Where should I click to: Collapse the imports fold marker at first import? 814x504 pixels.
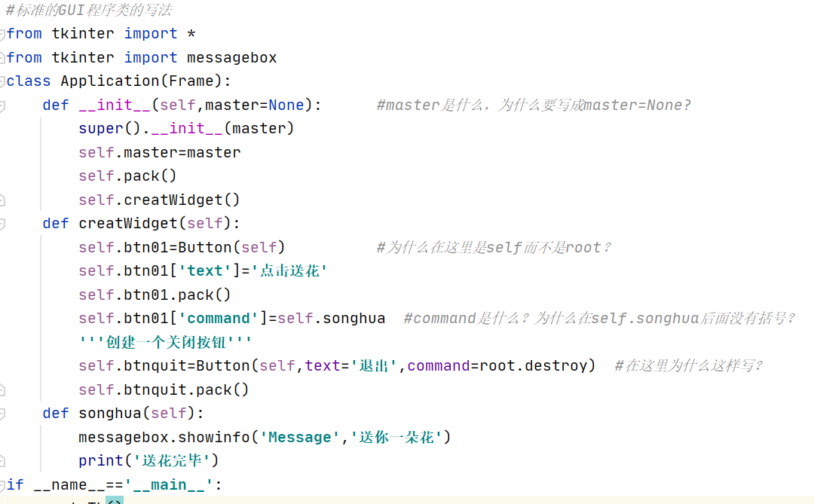pos(2,34)
